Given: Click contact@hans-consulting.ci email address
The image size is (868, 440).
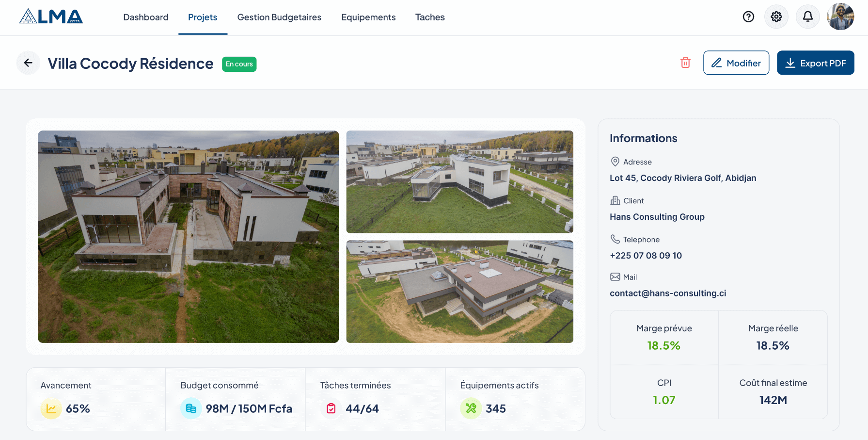Looking at the screenshot, I should 668,293.
